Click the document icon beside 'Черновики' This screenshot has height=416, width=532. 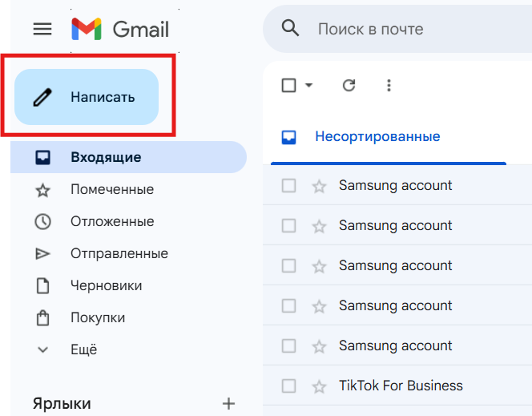[42, 285]
